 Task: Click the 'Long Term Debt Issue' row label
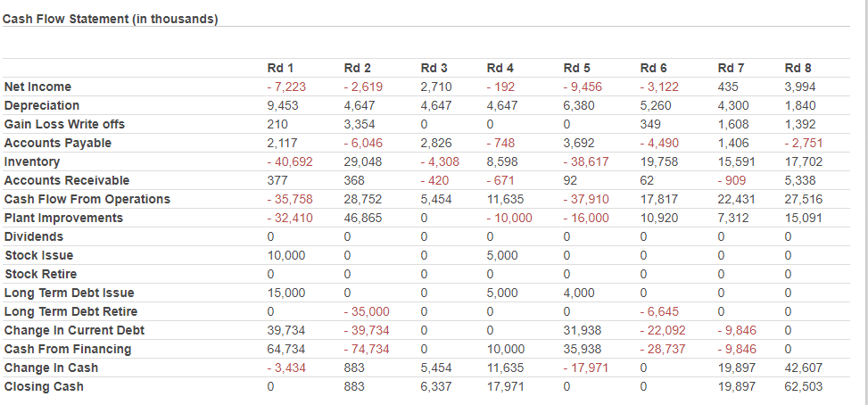(x=70, y=293)
